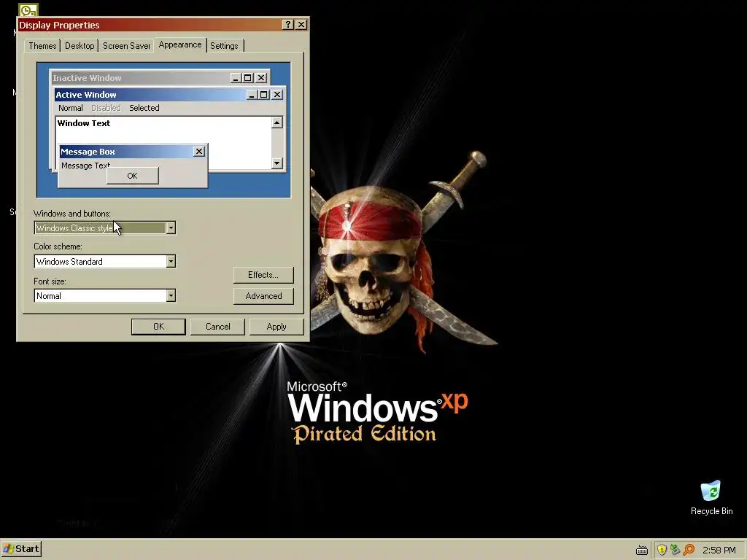Screen dimensions: 747x560
Task: Open the Color scheme dropdown arrow
Action: tap(171, 262)
